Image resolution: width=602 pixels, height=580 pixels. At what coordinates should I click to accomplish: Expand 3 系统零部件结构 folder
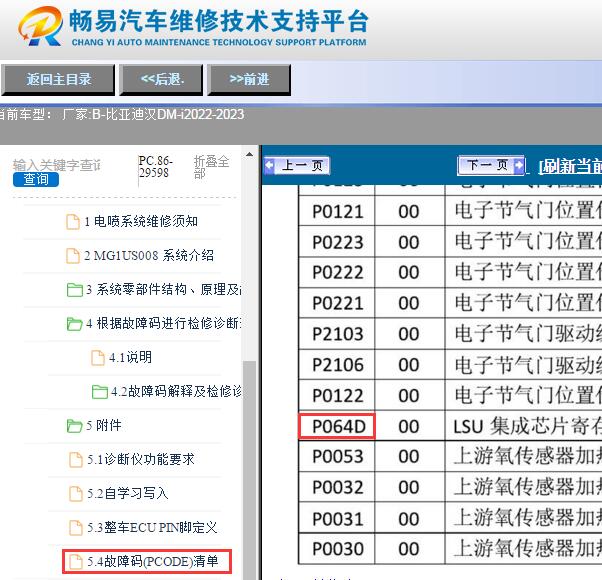pyautogui.click(x=164, y=289)
